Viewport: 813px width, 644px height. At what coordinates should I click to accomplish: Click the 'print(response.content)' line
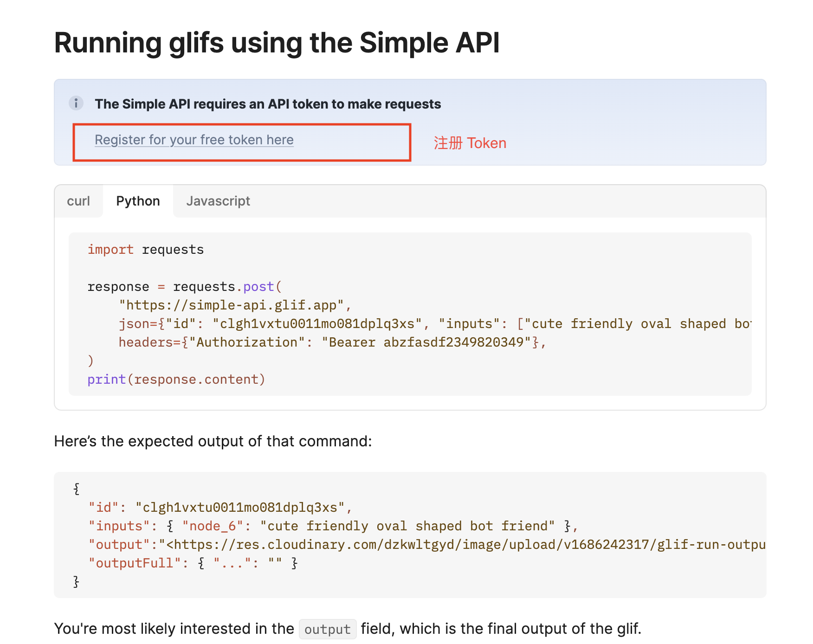coord(176,380)
